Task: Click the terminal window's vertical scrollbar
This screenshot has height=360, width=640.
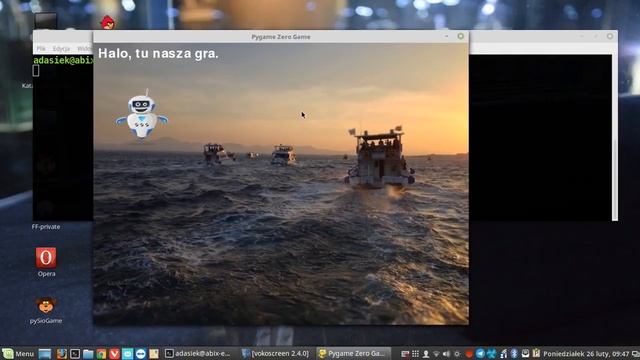Action: tap(615, 180)
